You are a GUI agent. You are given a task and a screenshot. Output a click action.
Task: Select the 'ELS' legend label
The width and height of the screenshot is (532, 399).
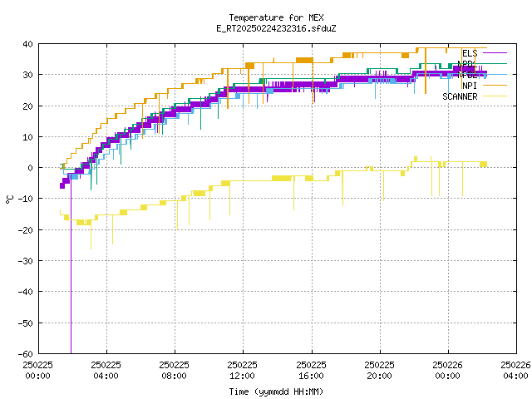click(x=470, y=53)
